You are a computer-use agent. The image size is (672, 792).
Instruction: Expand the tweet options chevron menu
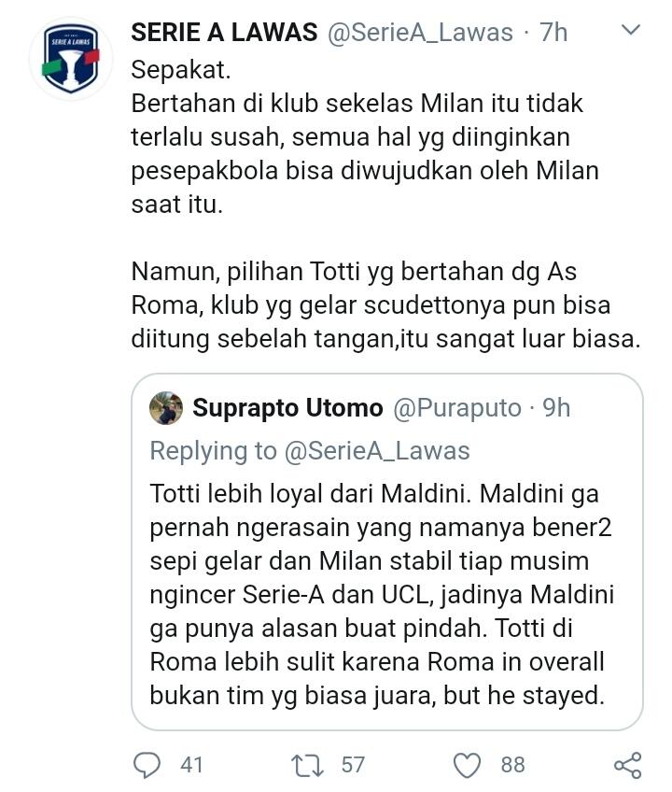click(x=631, y=31)
